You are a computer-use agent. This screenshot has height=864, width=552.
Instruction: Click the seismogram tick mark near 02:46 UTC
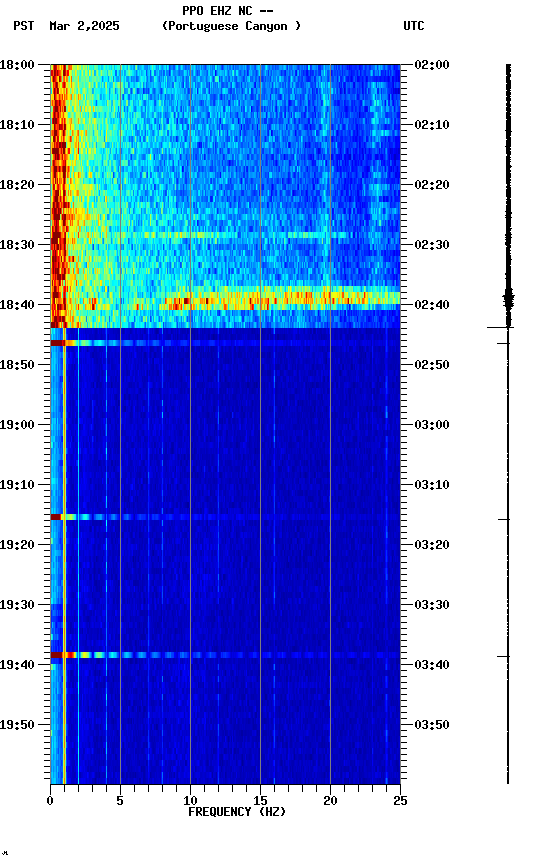pos(504,343)
